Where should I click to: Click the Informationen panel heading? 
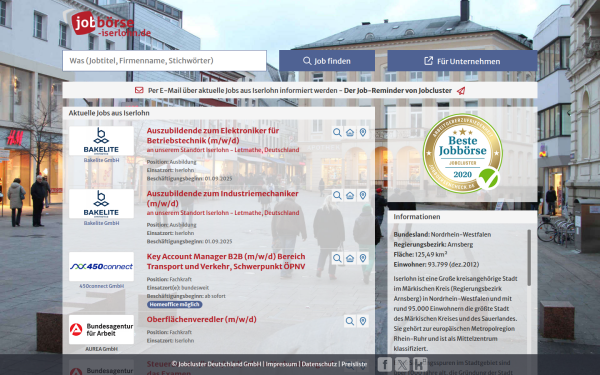coord(417,217)
